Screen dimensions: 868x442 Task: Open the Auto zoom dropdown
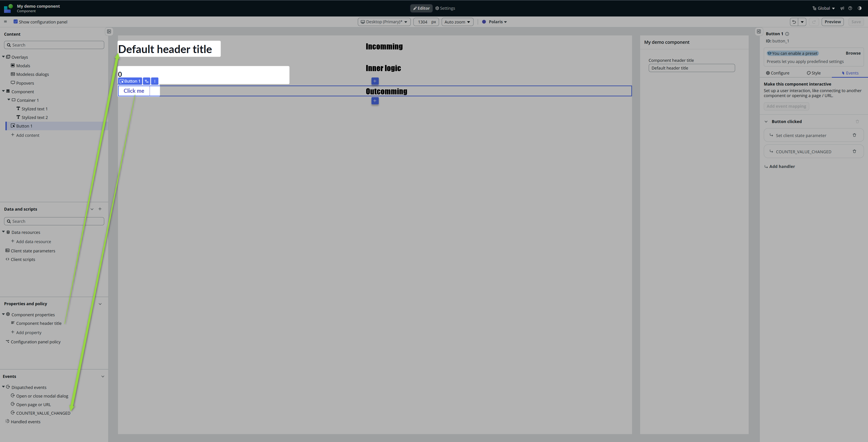click(457, 22)
